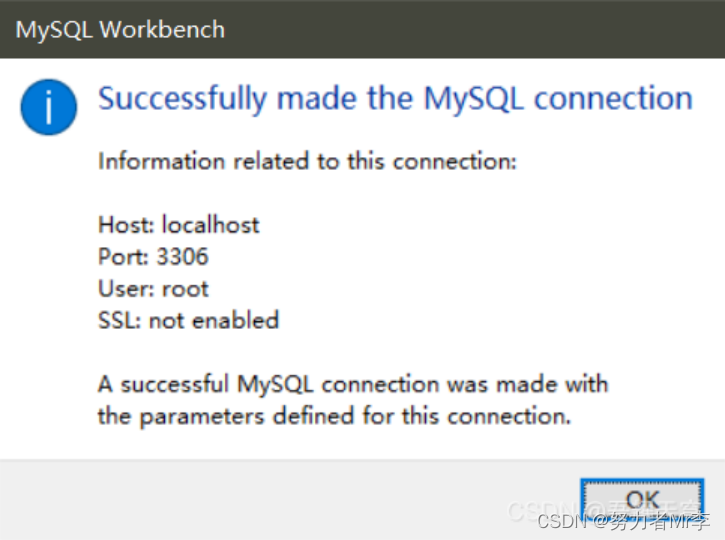Click the 'Host:' label

pyautogui.click(x=126, y=225)
